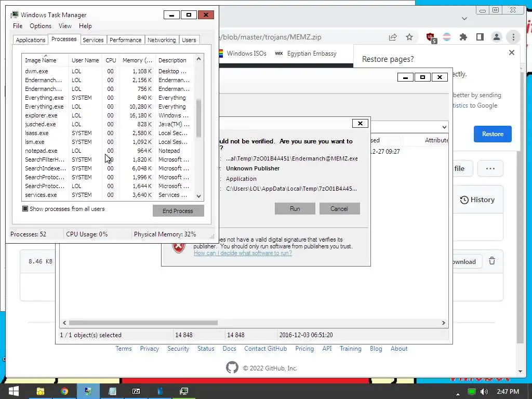Select the jusched.exe process row
This screenshot has width=532, height=399.
click(109, 124)
